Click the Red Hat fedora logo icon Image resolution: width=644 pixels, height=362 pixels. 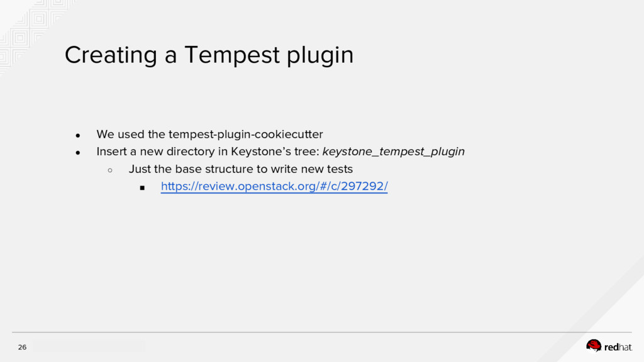[594, 345]
